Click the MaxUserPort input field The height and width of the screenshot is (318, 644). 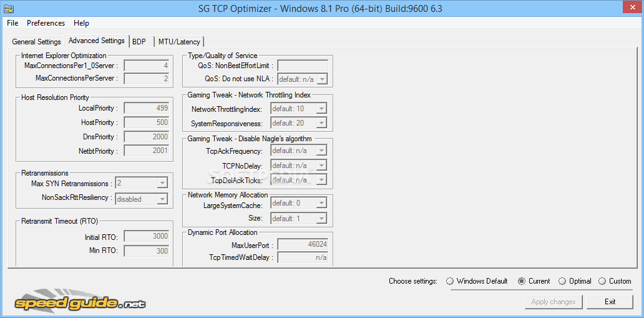[303, 245]
